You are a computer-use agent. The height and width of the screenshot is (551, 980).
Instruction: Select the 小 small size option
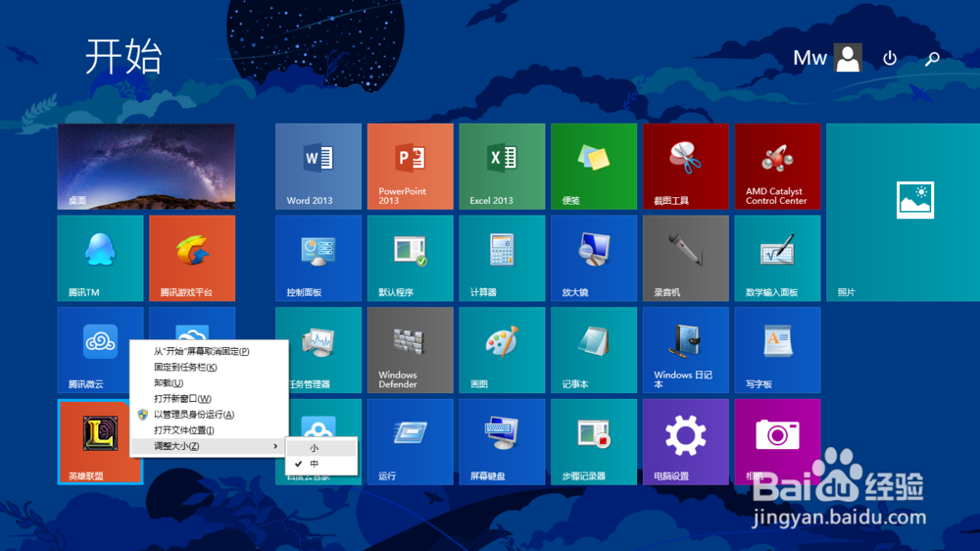[321, 448]
